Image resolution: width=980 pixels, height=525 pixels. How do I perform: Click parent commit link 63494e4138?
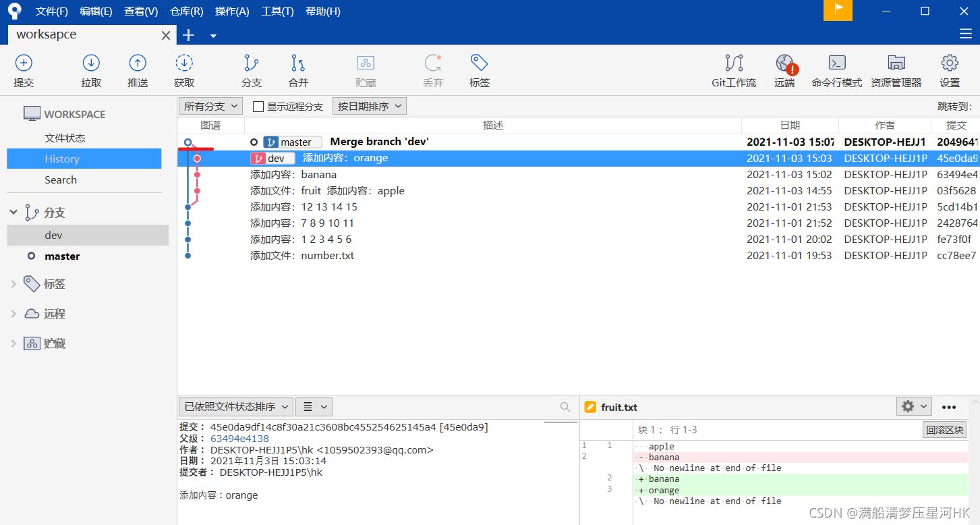(x=239, y=439)
